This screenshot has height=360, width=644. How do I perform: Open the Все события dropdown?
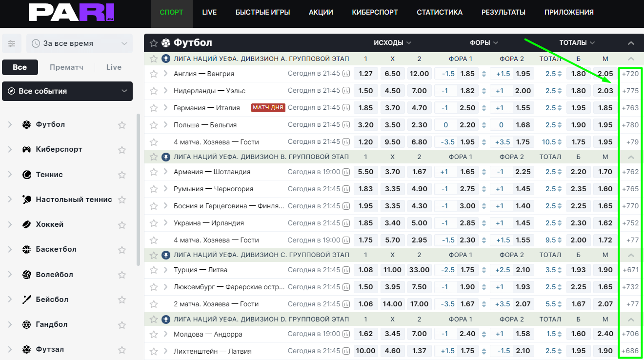tap(67, 91)
